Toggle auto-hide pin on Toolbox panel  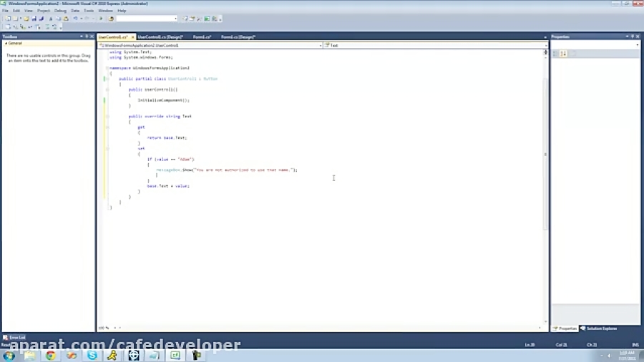87,36
